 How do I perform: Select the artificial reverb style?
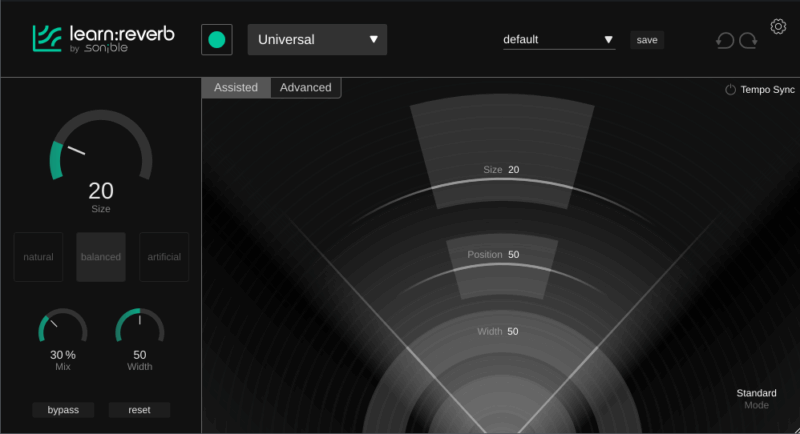tap(164, 257)
